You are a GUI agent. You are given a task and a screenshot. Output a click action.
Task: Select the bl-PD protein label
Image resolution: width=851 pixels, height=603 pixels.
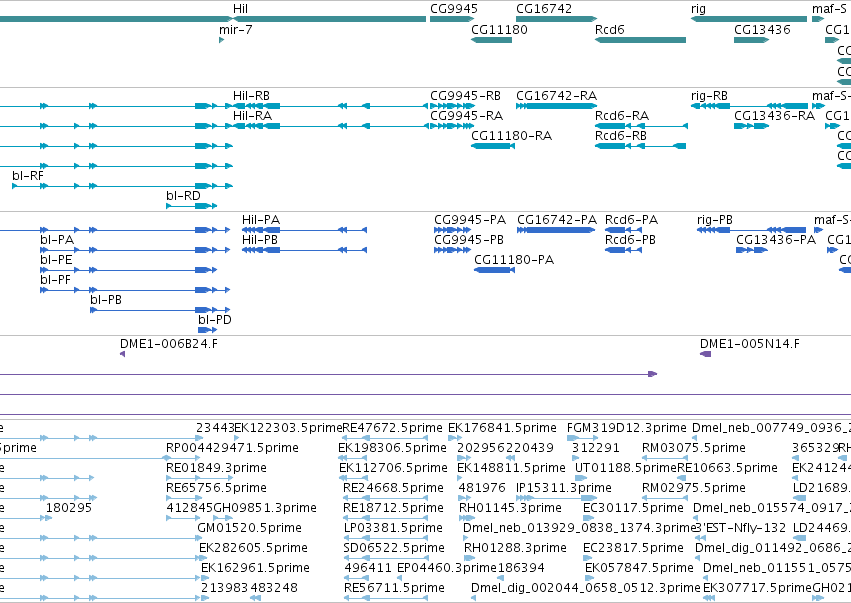click(x=215, y=320)
